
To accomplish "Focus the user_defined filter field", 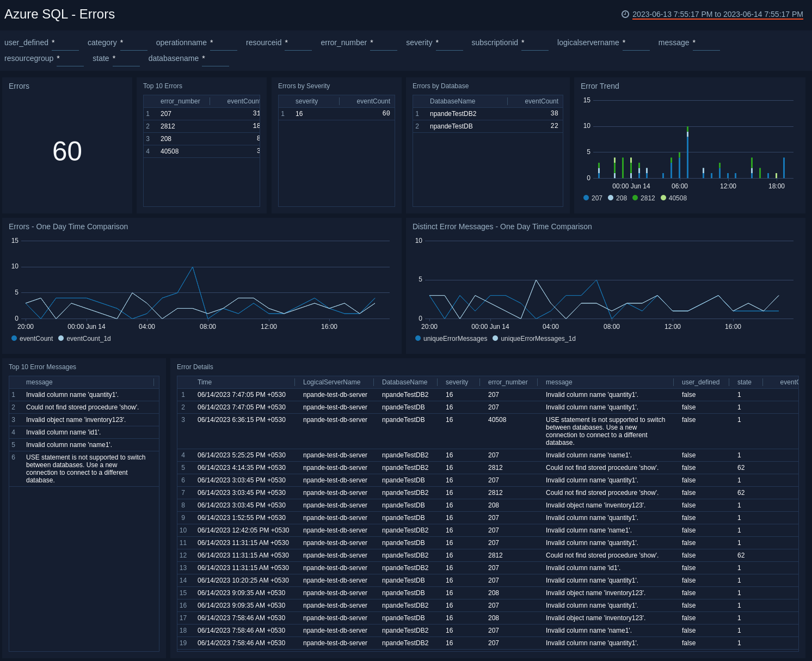I will (65, 43).
